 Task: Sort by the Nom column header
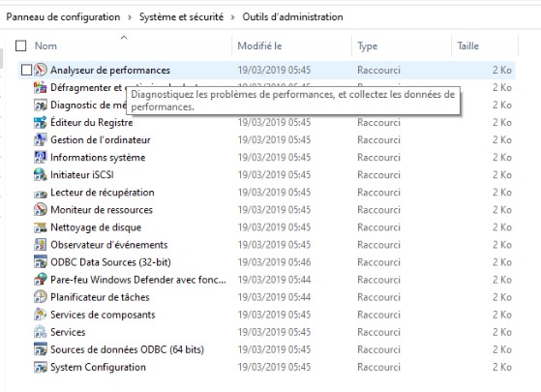coord(45,45)
